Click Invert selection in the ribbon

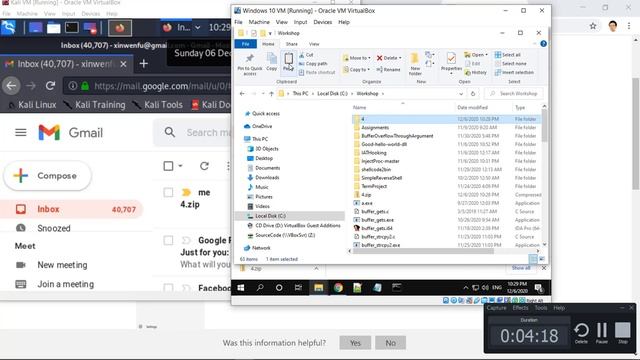point(514,72)
